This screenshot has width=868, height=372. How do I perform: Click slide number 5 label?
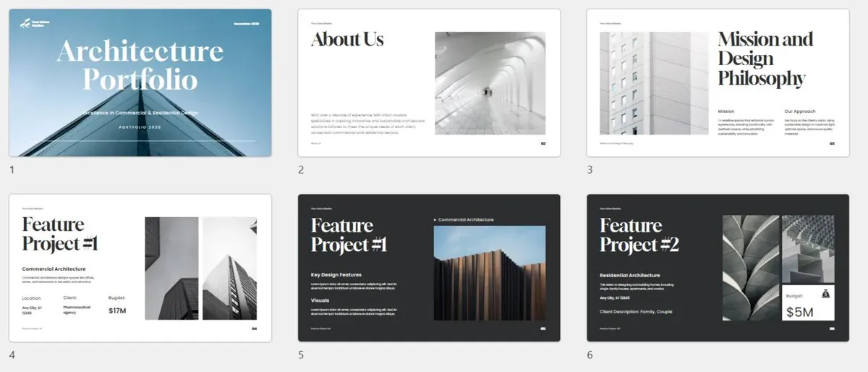pyautogui.click(x=301, y=355)
